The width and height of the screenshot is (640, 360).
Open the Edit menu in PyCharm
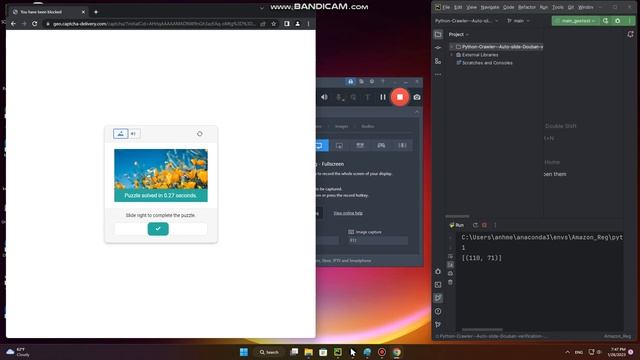click(x=458, y=7)
